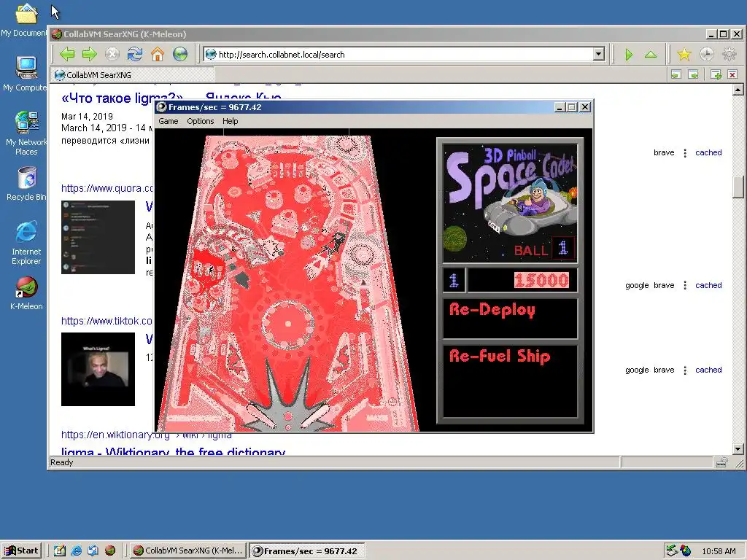The image size is (747, 560).
Task: Switch to next tab icon
Action: pos(694,74)
